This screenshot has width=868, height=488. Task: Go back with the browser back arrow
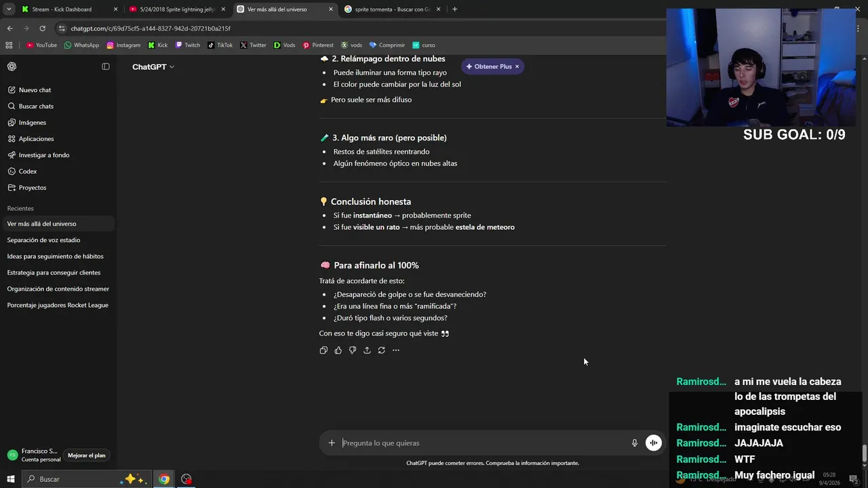point(9,28)
